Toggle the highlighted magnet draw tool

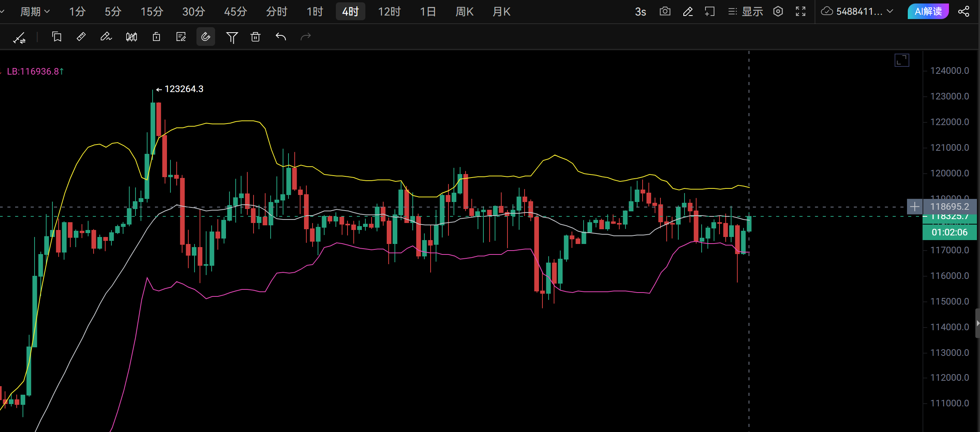click(x=206, y=37)
